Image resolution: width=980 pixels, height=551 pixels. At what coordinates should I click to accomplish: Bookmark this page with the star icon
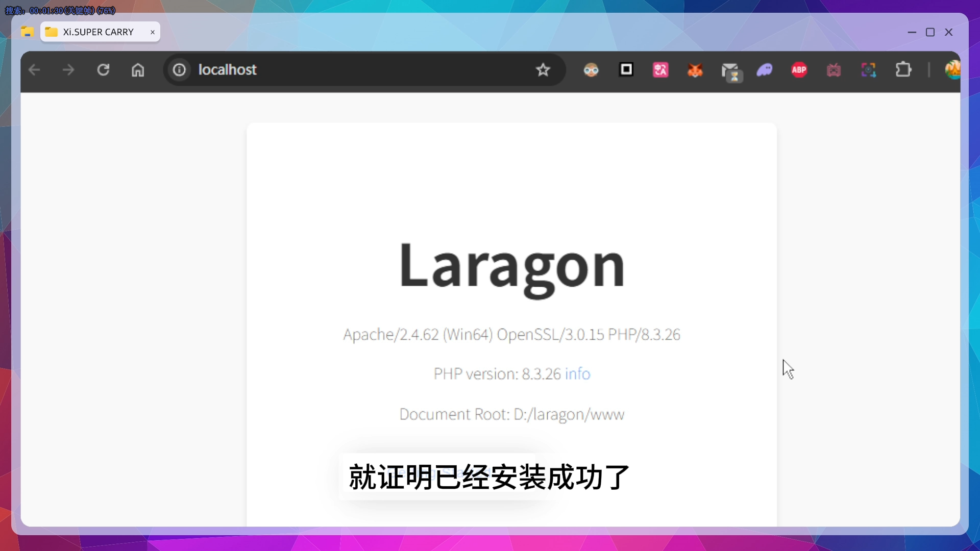point(543,70)
